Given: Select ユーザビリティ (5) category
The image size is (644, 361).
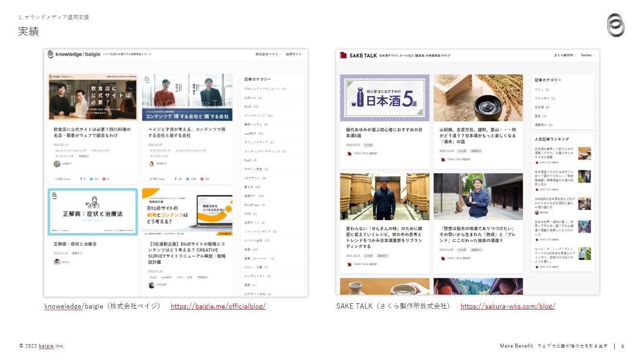Looking at the screenshot, I should pos(258,276).
